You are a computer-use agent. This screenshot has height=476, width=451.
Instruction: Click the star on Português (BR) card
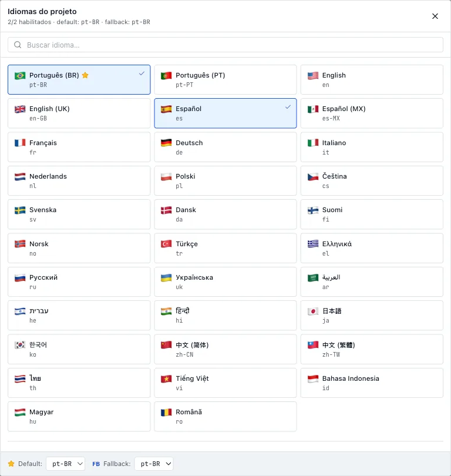pyautogui.click(x=85, y=75)
